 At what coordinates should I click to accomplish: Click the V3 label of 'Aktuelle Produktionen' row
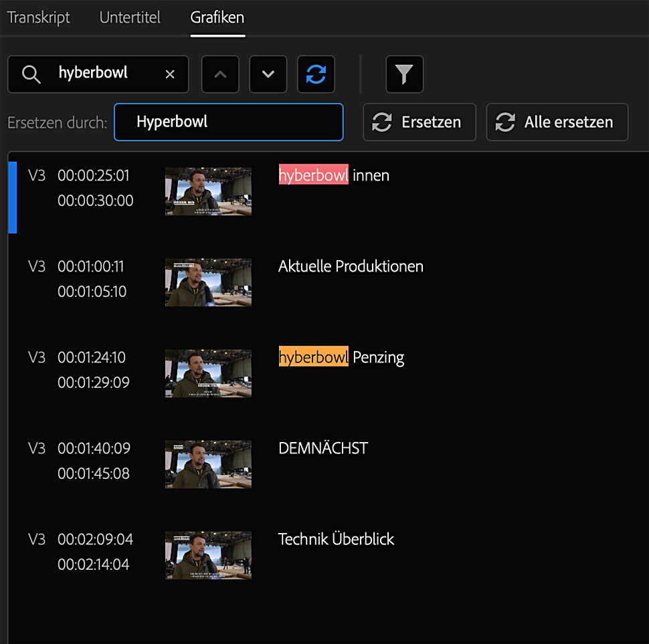point(36,266)
